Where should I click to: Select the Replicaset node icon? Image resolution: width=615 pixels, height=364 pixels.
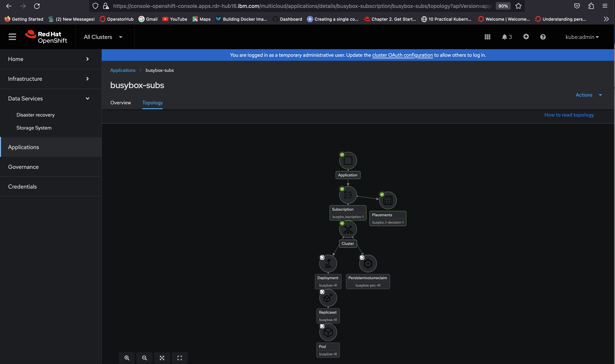(x=328, y=298)
